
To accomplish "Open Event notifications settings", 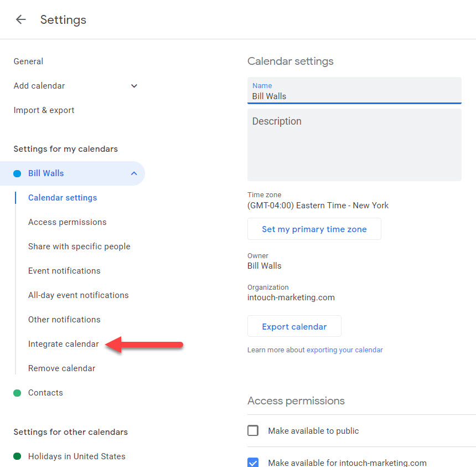I will tap(64, 271).
